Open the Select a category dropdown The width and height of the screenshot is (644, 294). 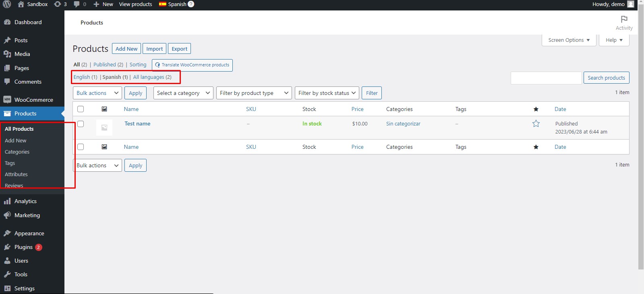(x=183, y=93)
